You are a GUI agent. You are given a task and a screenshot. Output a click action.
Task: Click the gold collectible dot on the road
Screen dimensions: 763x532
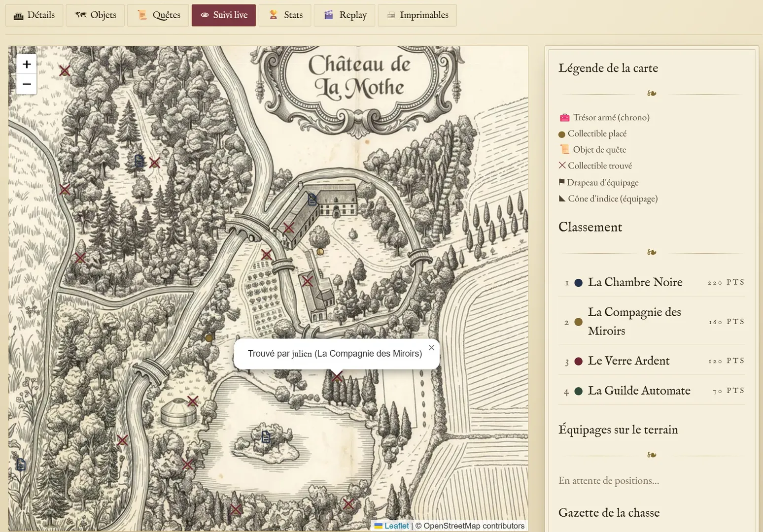[x=209, y=338]
